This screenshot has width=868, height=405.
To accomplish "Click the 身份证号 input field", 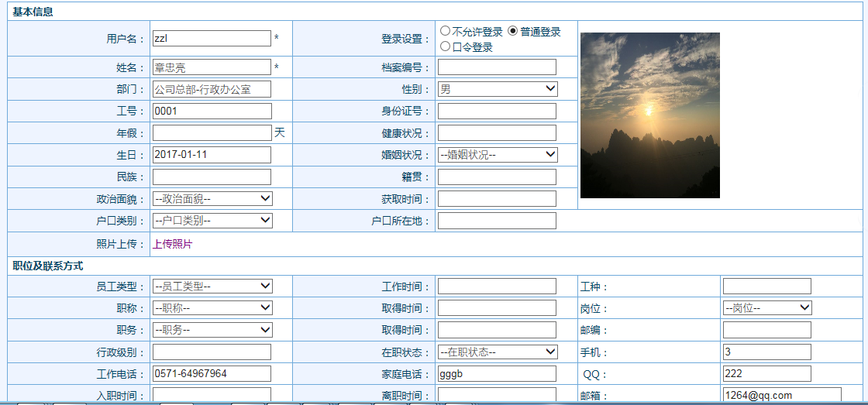I will [497, 111].
